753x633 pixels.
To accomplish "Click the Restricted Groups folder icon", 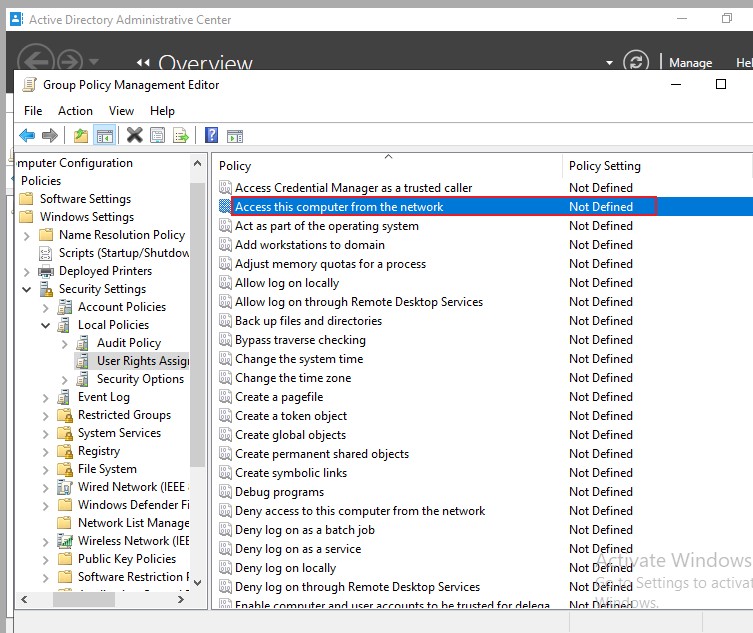I will [x=65, y=415].
